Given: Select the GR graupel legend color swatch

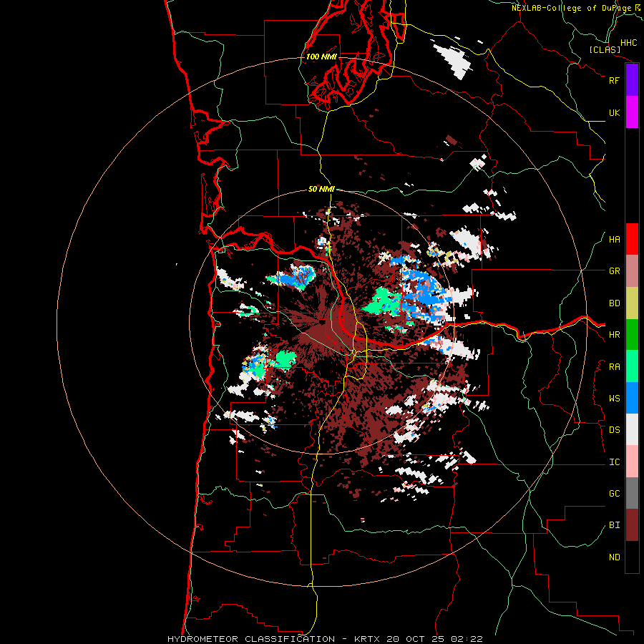Looking at the screenshot, I should 632,271.
